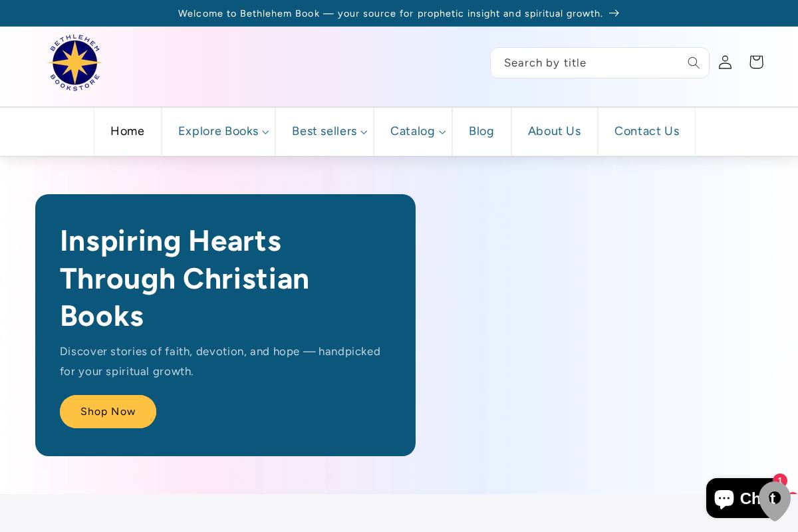Dismiss the chat notification badge
The width and height of the screenshot is (798, 532).
pos(780,480)
